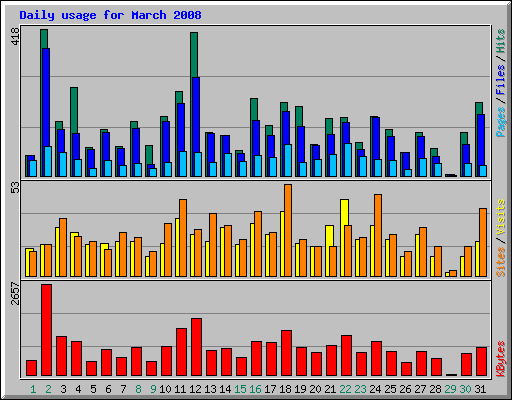512x400 pixels.
Task: Select day 7 on the x-axis
Action: (123, 389)
